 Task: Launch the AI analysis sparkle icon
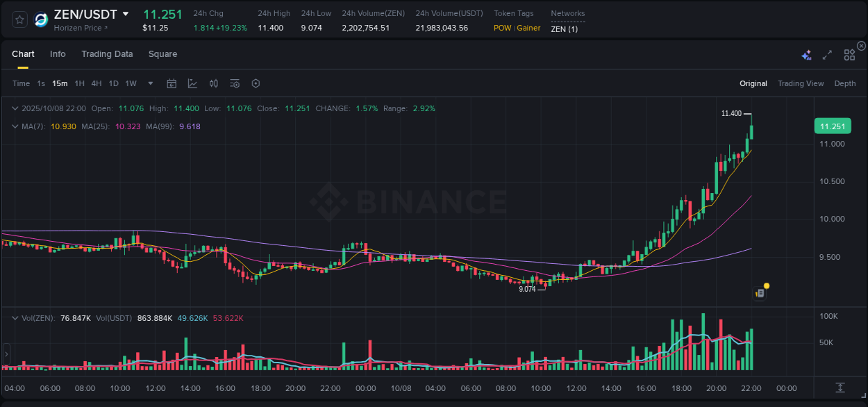(806, 53)
